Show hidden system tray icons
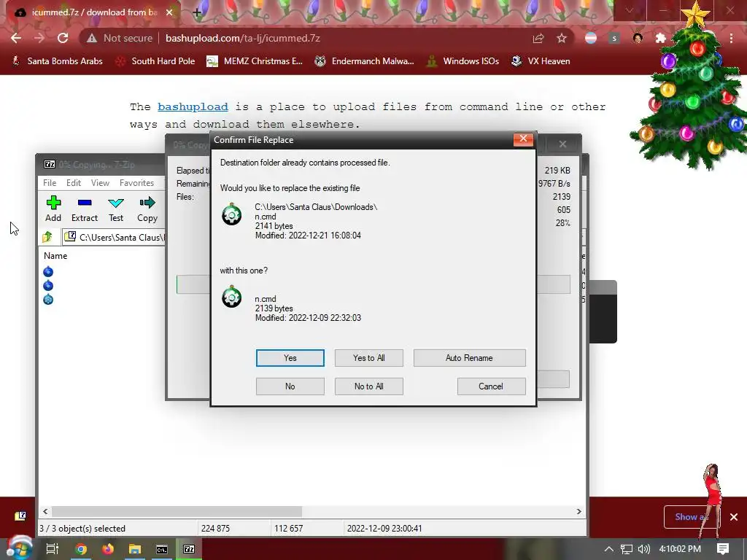This screenshot has height=560, width=747. click(x=609, y=549)
